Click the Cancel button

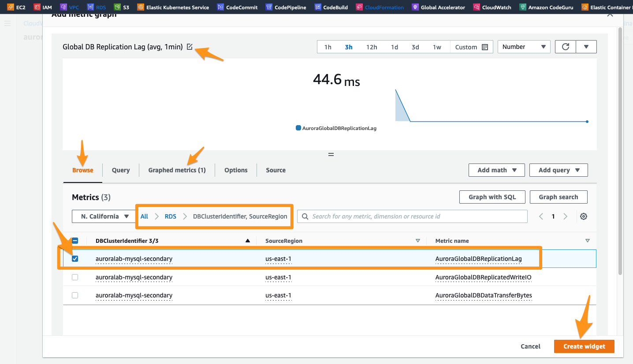click(x=530, y=346)
